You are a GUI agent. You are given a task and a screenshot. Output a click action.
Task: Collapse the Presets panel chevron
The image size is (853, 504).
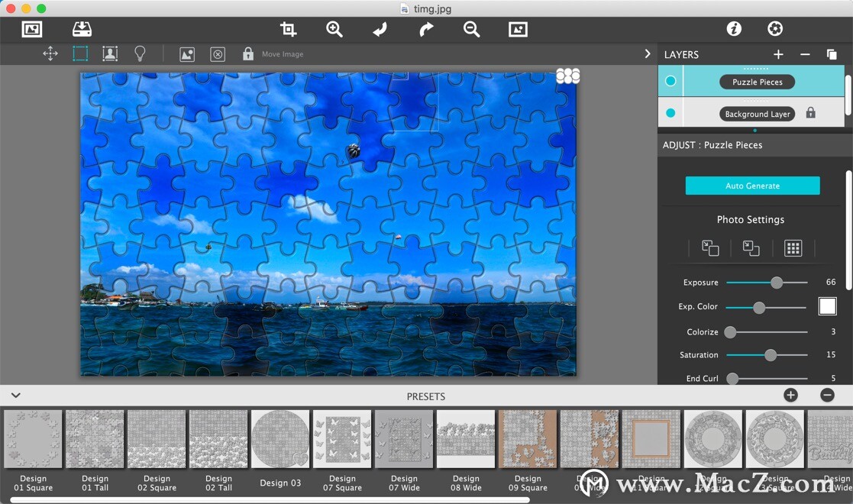[16, 395]
